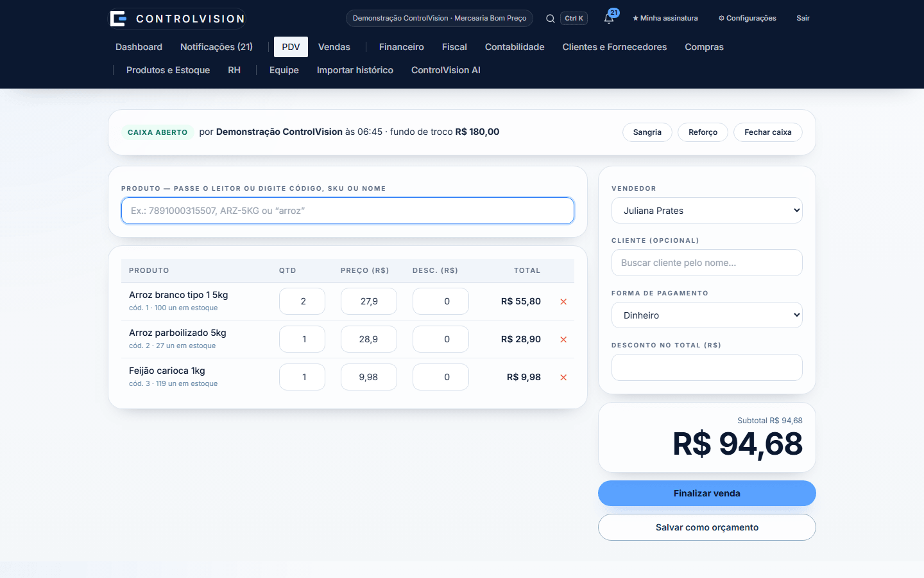Open the Dashboard menu

coord(139,47)
